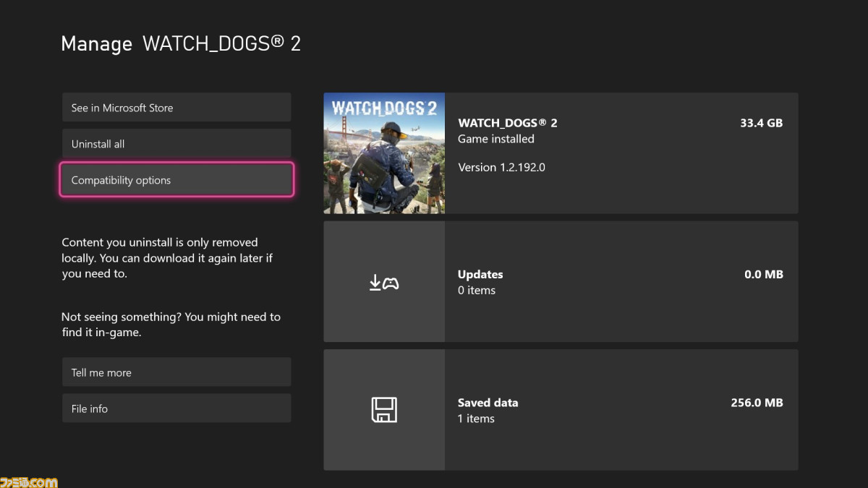Open File info

176,408
